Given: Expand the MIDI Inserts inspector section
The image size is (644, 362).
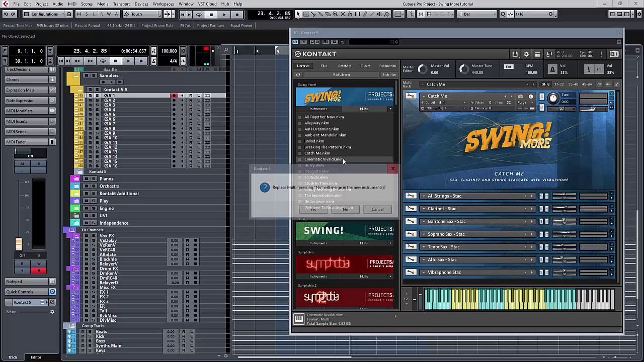Looking at the screenshot, I should point(30,121).
